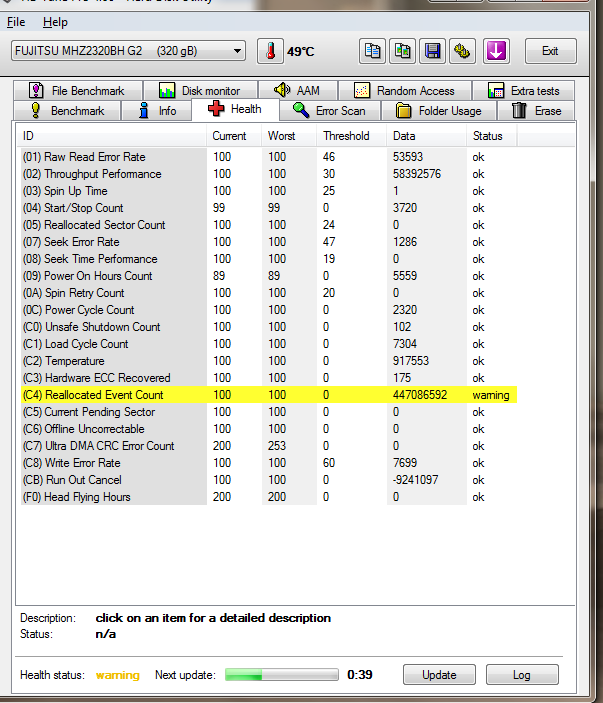This screenshot has height=703, width=603.
Task: Open the FUJITSU MHZ2320BH drive dropdown
Action: [x=128, y=51]
